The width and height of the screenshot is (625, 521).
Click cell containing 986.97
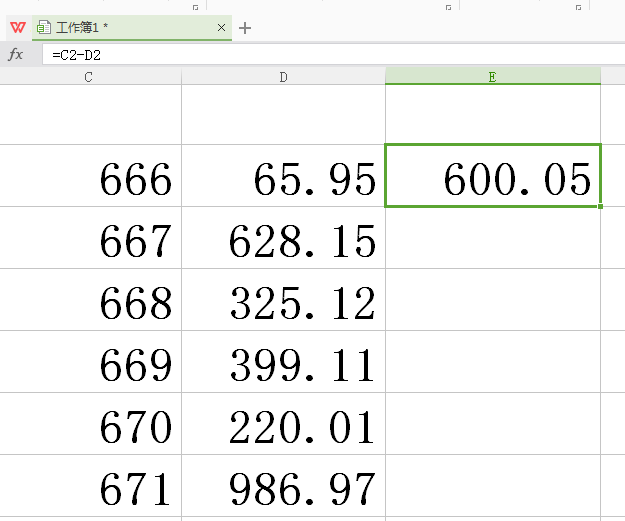283,486
